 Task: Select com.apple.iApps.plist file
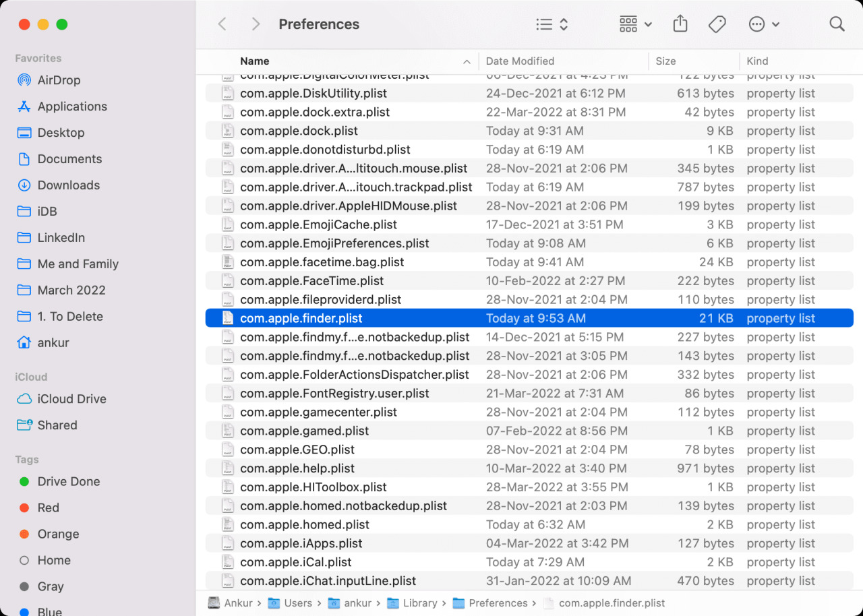point(529,544)
